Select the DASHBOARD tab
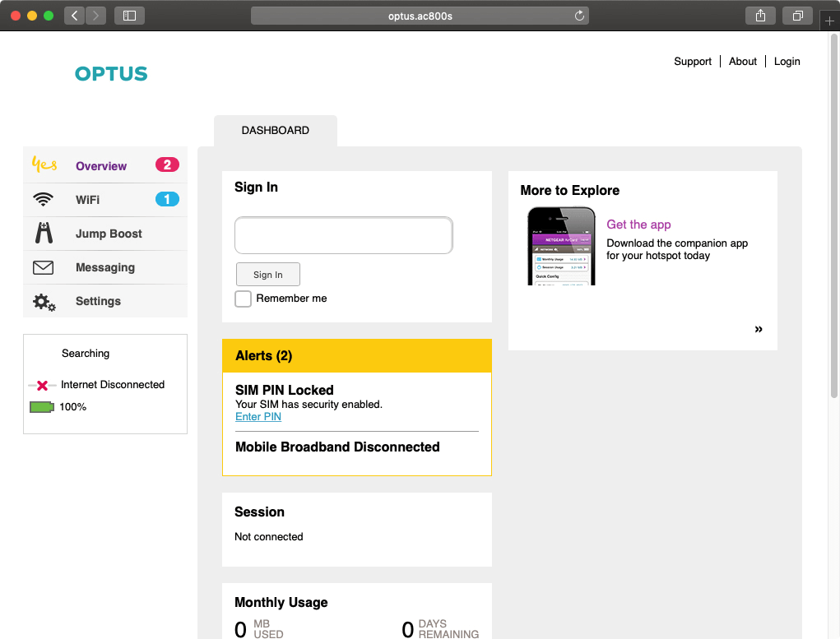Screen dimensions: 840x639 coord(276,131)
